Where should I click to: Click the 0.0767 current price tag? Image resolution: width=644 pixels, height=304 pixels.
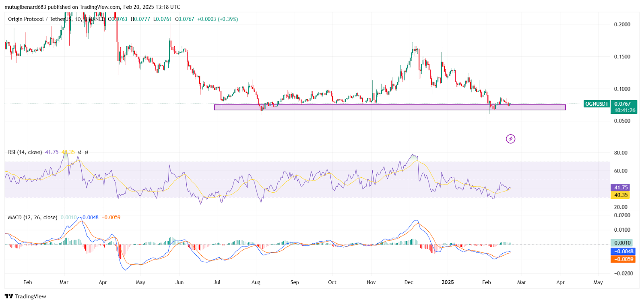(x=623, y=104)
